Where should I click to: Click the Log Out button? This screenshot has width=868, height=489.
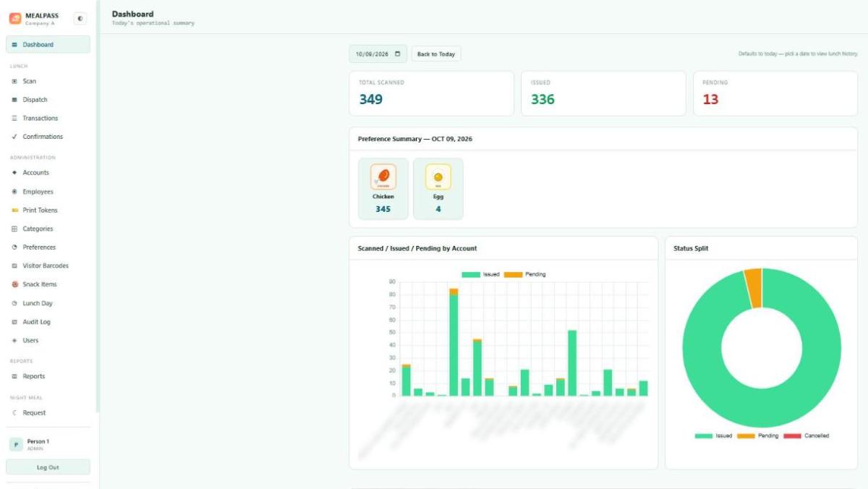[48, 467]
